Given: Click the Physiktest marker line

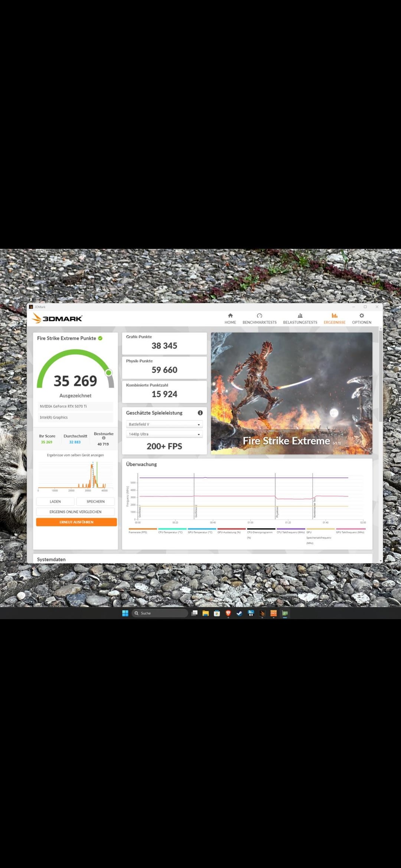Looking at the screenshot, I should tap(276, 496).
